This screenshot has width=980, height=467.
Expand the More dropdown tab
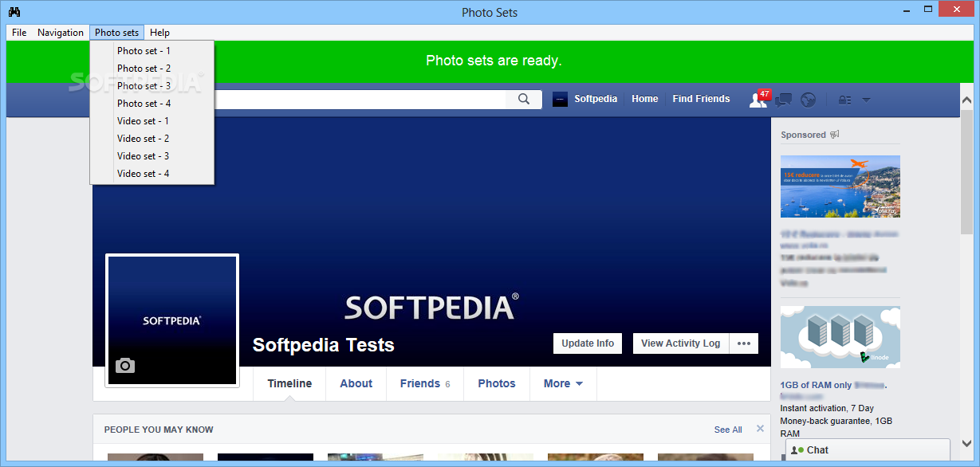[x=563, y=383]
